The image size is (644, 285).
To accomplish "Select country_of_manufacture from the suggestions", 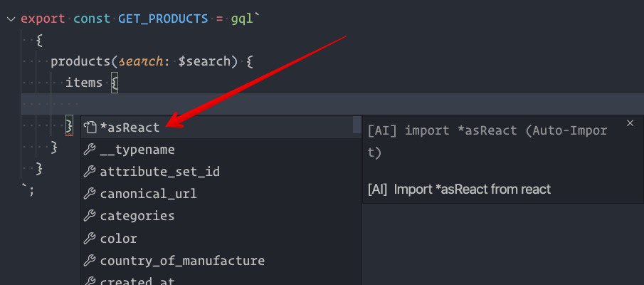I will 221,260.
